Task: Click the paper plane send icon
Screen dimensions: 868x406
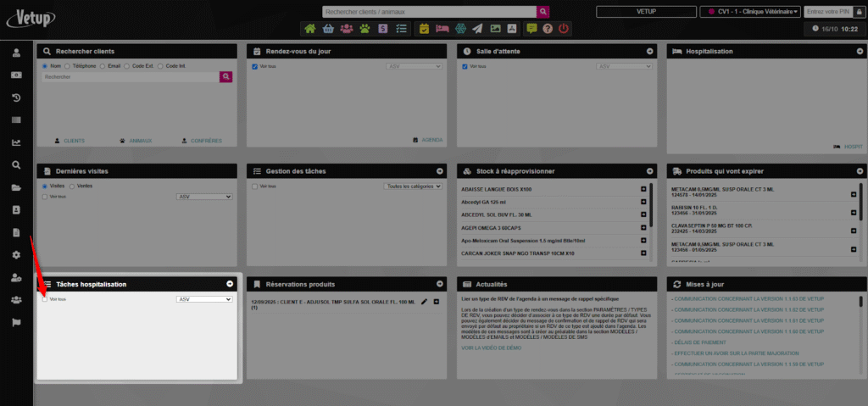Action: point(477,28)
